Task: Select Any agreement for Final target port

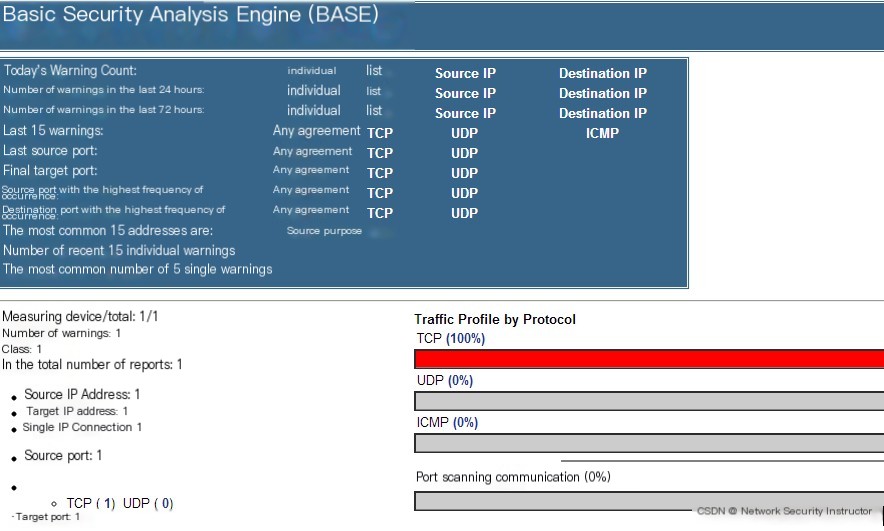Action: click(x=311, y=170)
